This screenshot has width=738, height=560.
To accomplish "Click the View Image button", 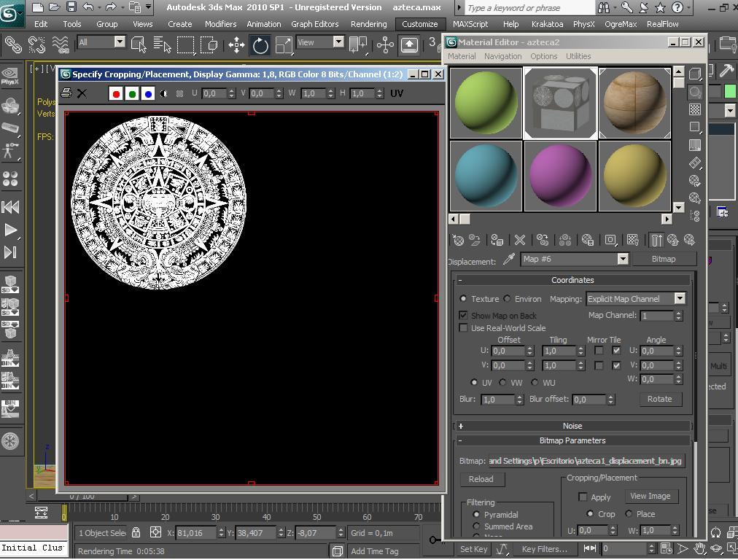I will 650,496.
